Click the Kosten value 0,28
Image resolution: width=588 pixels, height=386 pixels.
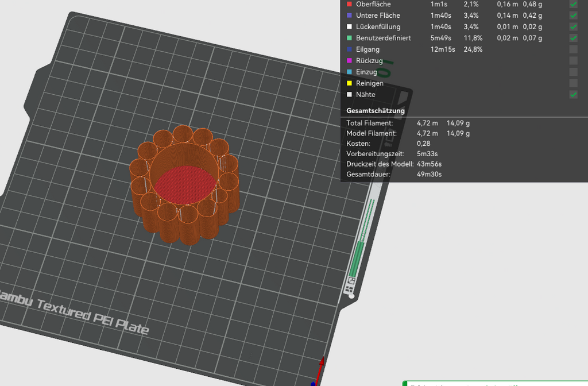coord(423,144)
